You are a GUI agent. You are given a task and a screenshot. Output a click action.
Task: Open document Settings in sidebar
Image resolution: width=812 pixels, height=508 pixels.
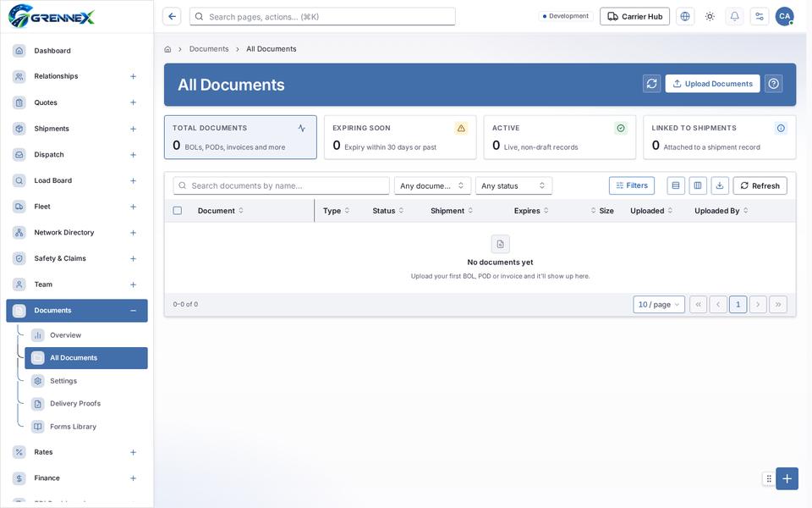[86, 381]
